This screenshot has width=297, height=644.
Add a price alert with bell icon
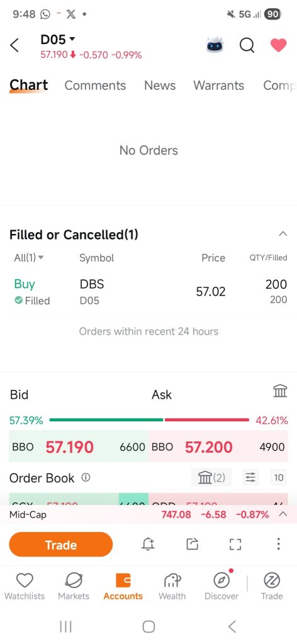click(148, 544)
